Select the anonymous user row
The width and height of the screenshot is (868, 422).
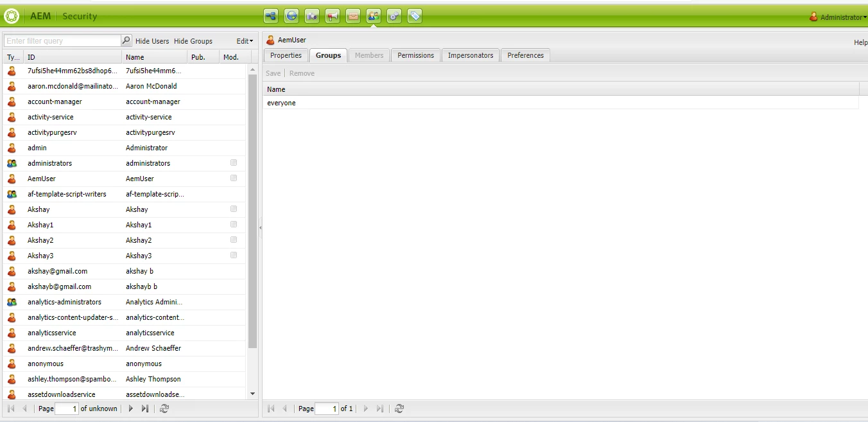(x=125, y=364)
